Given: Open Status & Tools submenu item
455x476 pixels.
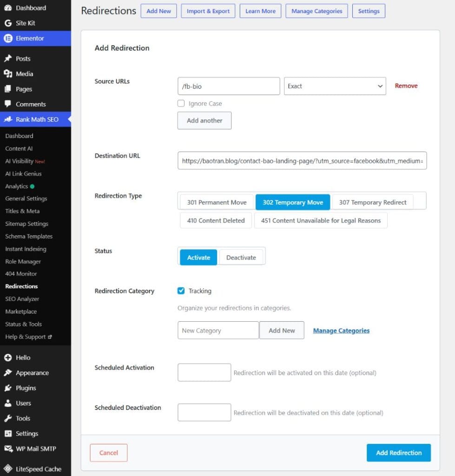Looking at the screenshot, I should [23, 324].
